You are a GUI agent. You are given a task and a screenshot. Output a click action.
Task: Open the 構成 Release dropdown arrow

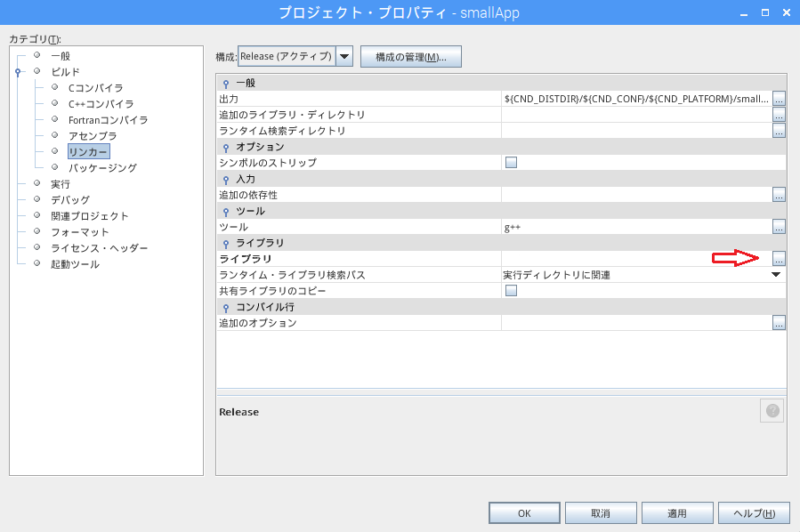pos(344,57)
